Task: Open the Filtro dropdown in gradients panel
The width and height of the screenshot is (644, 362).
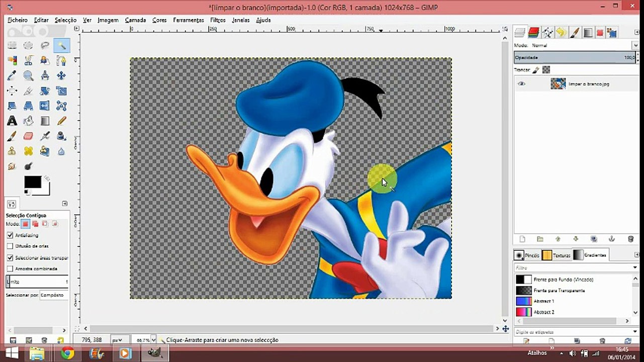Action: pos(635,267)
